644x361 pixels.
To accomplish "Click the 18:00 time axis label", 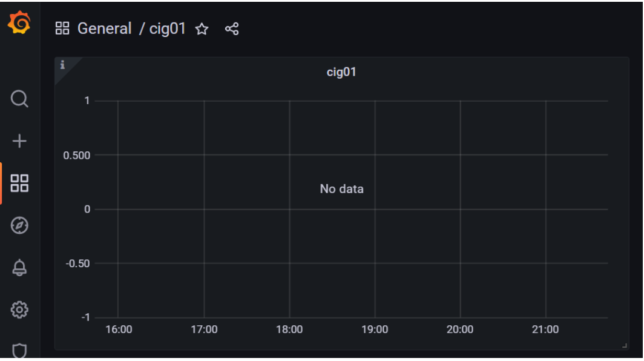I will (x=289, y=330).
